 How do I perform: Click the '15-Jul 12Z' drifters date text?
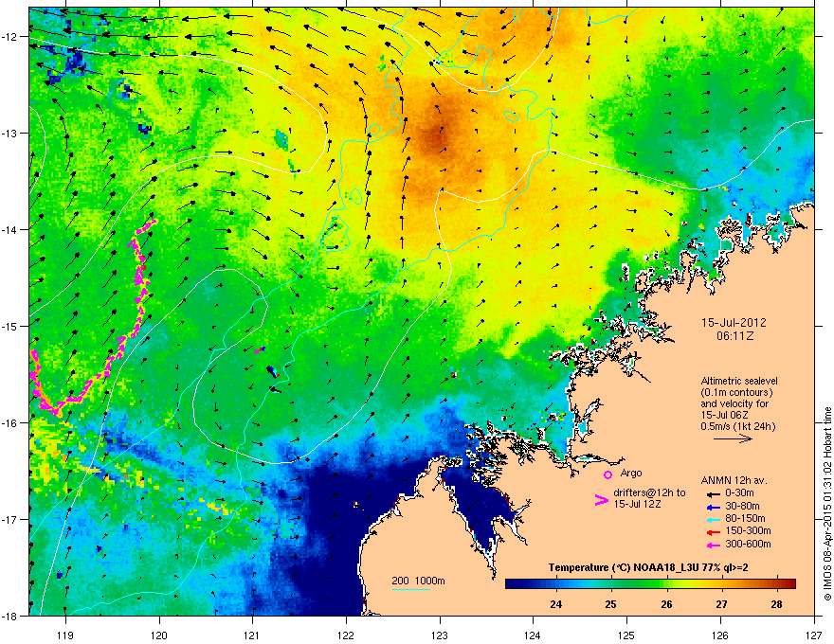pos(637,504)
